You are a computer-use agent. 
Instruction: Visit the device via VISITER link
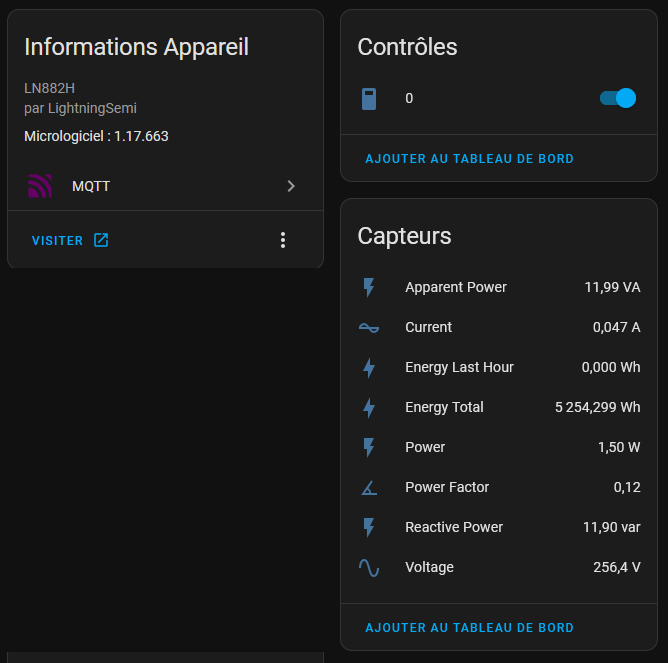58,240
